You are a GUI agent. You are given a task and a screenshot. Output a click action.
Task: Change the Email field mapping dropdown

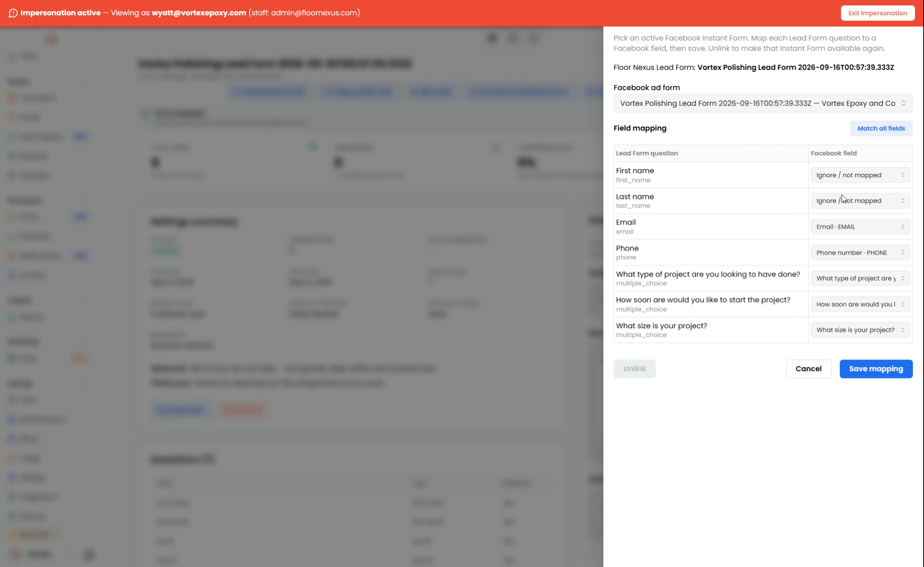click(860, 227)
